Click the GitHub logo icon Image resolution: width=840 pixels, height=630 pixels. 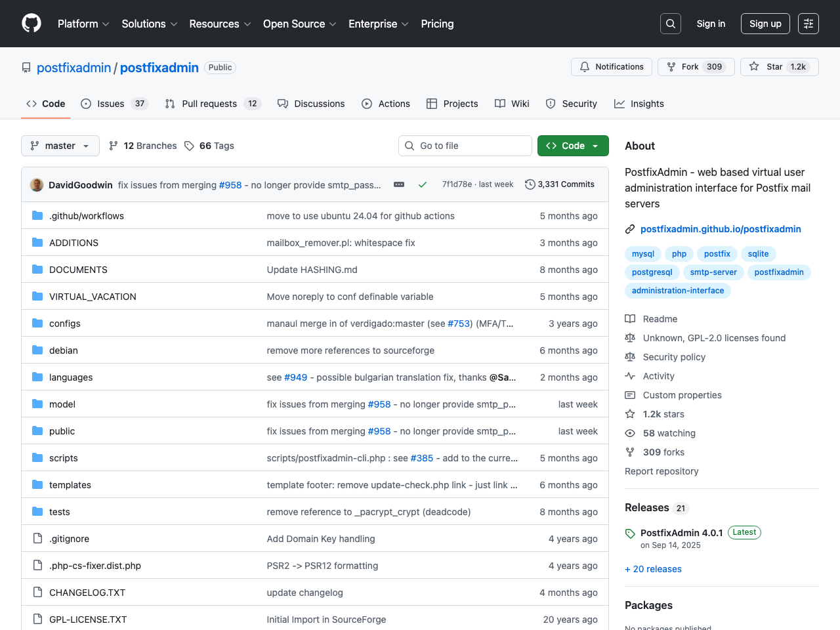(31, 24)
